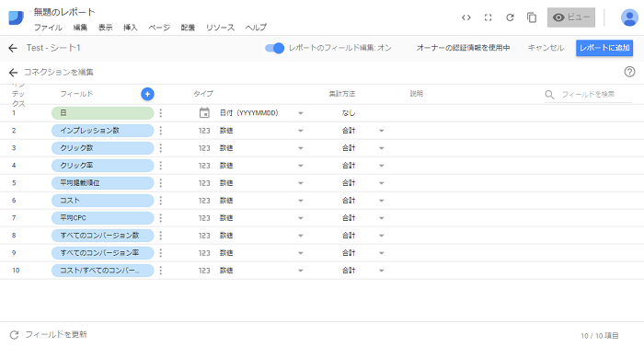Open more options for クリック率 field
The width and height of the screenshot is (644, 347).
[x=161, y=166]
